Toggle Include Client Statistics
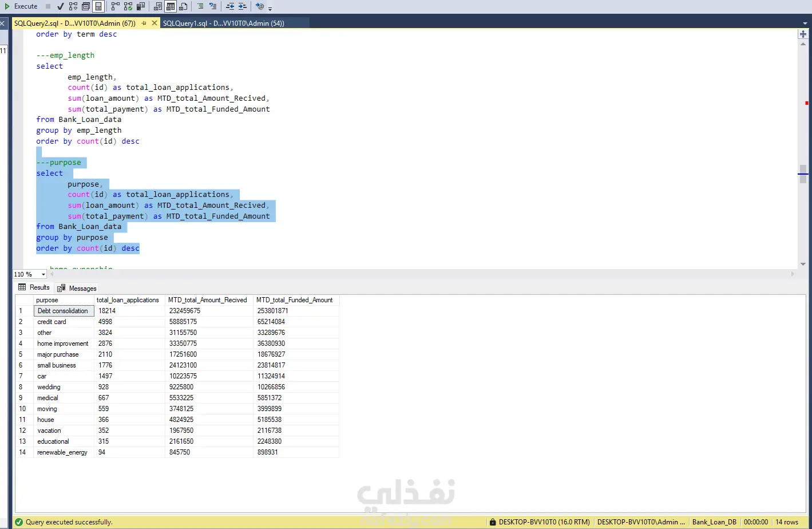Image resolution: width=812 pixels, height=529 pixels. point(141,6)
